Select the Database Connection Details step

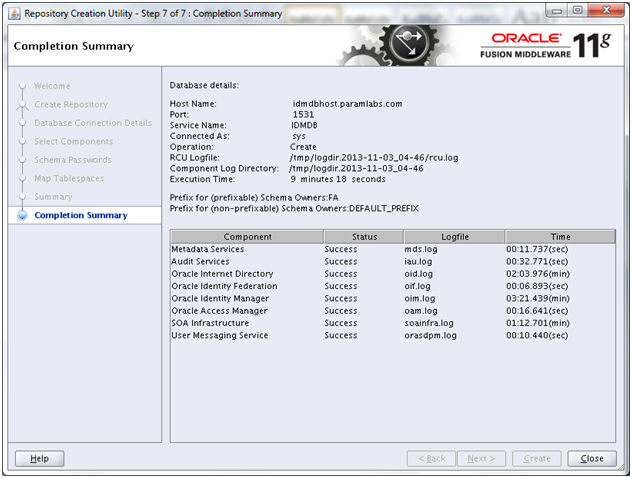coord(93,123)
